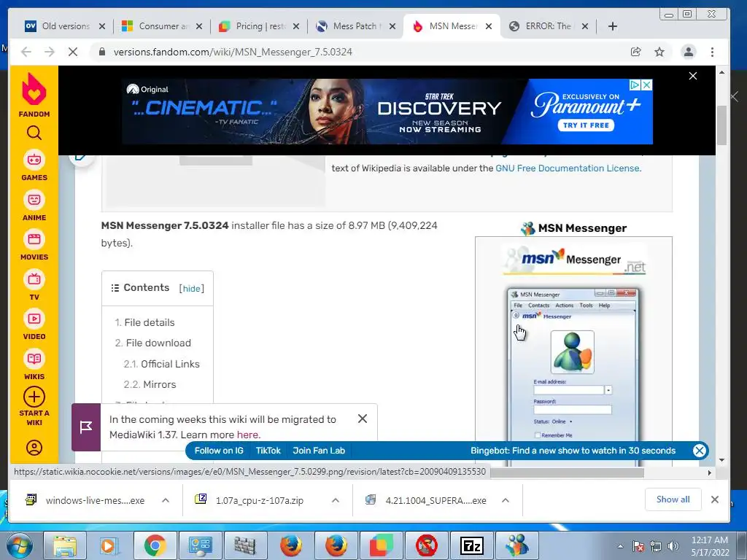Open the Games section icon
The image size is (747, 560).
(x=34, y=160)
